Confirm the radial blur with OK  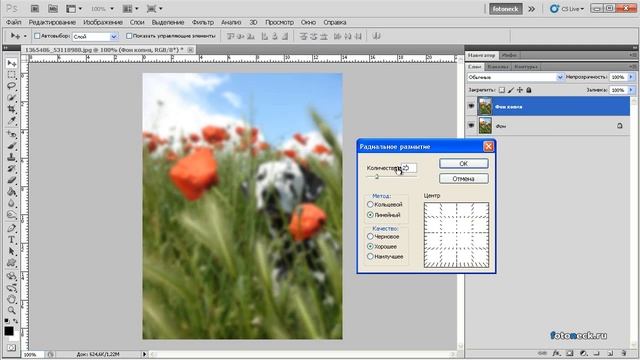coord(464,163)
